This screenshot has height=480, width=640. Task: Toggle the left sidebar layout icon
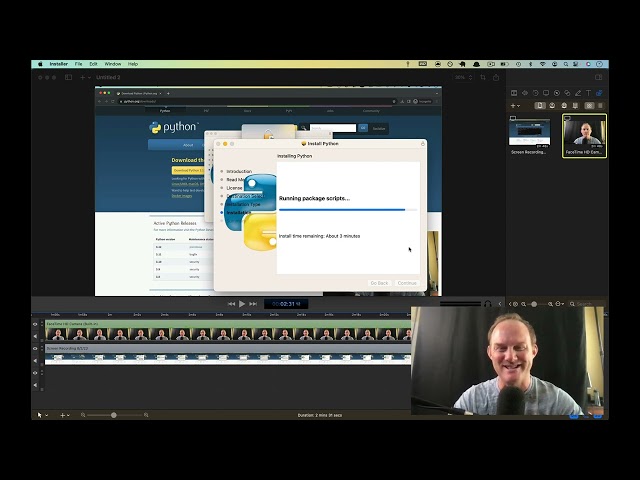pyautogui.click(x=69, y=77)
